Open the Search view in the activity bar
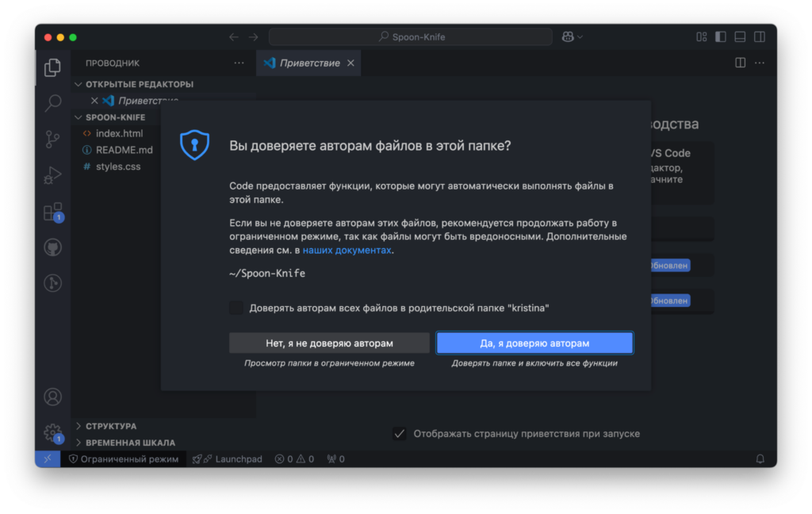The height and width of the screenshot is (514, 812). coord(52,103)
